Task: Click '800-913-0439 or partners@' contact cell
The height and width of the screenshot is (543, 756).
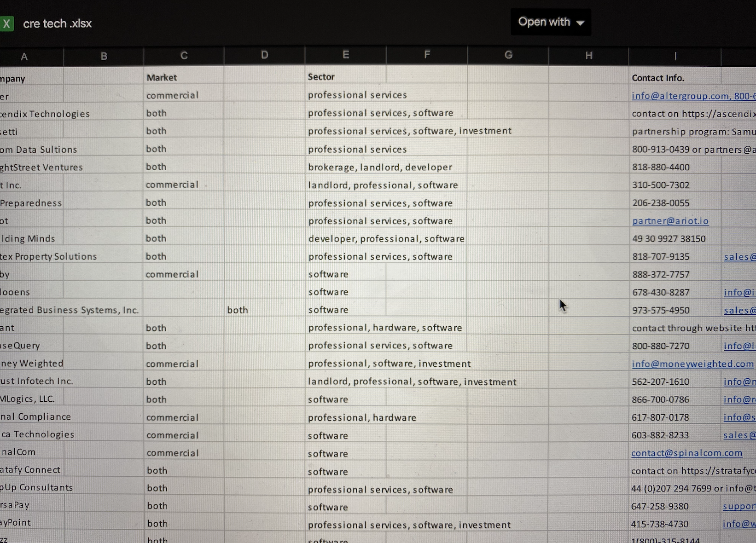Action: (x=694, y=150)
